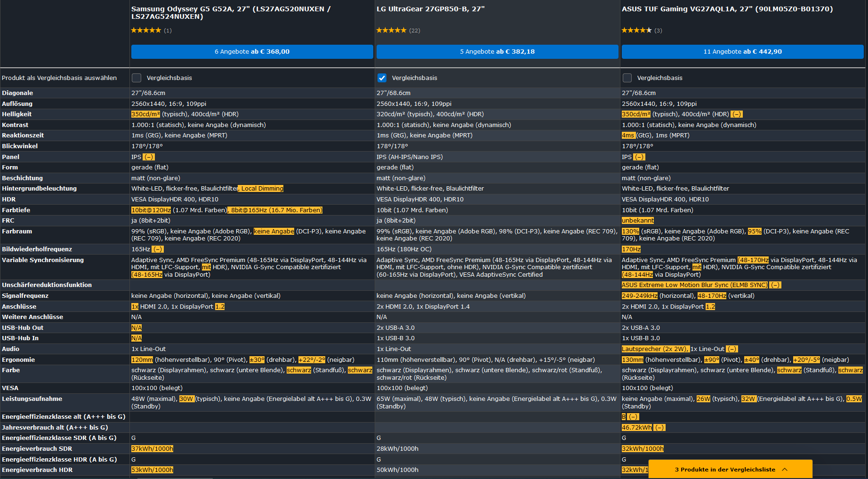Click 110mm (höhenverstellbar) in LG Ergonomie
868x479 pixels.
(417, 360)
